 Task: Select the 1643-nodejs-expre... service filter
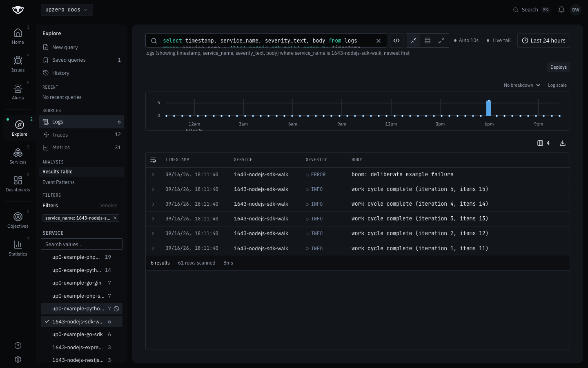(82, 348)
